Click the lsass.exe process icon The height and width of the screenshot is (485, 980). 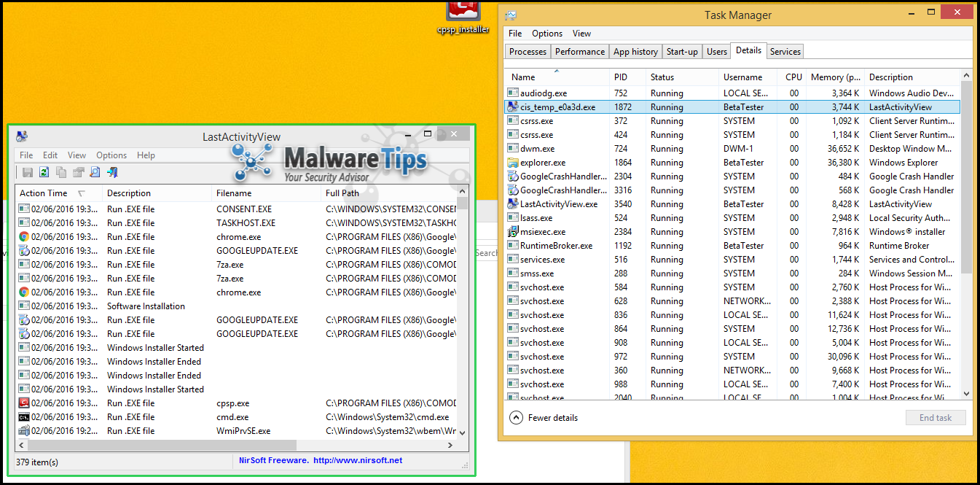point(513,218)
